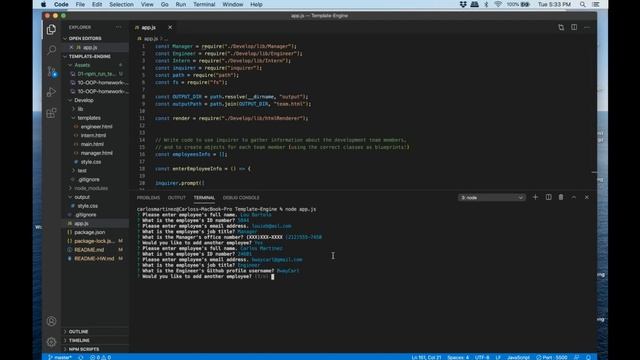Change UTF-8 encoding in status bar

482,357
